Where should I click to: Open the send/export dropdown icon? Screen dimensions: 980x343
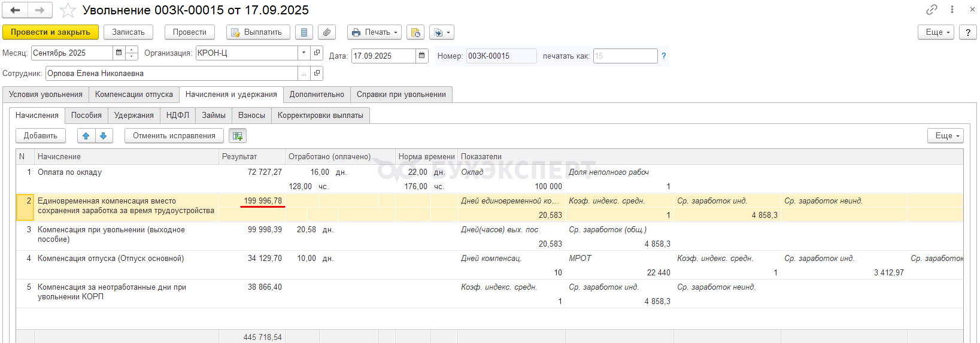point(442,32)
